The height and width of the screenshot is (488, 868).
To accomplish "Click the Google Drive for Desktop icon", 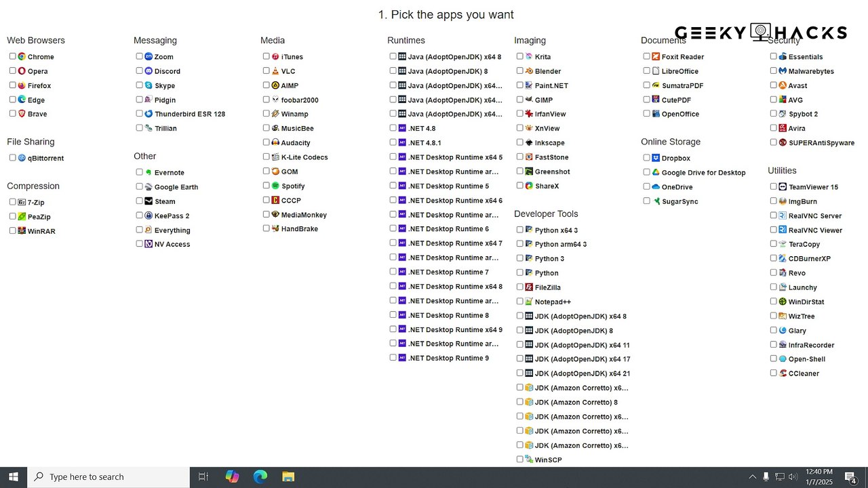I will [656, 172].
